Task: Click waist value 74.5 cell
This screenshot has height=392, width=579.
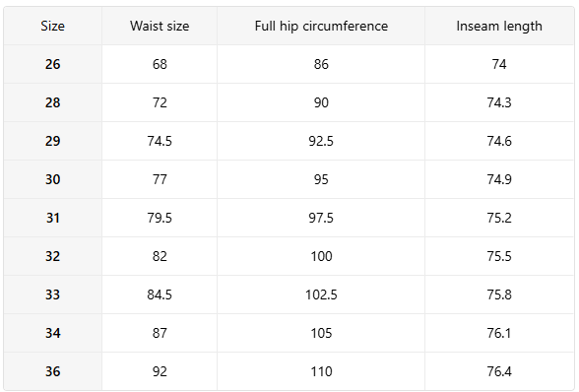Action: (160, 141)
